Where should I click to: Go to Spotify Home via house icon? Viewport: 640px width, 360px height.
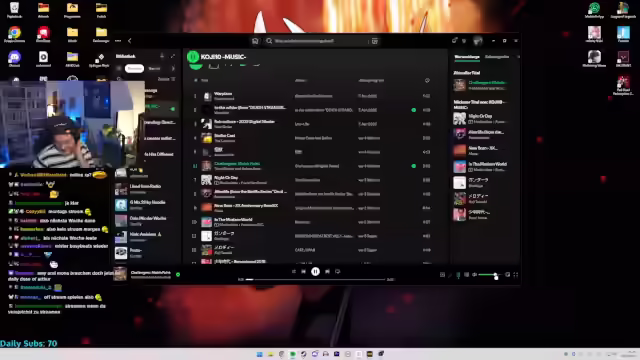coord(255,41)
